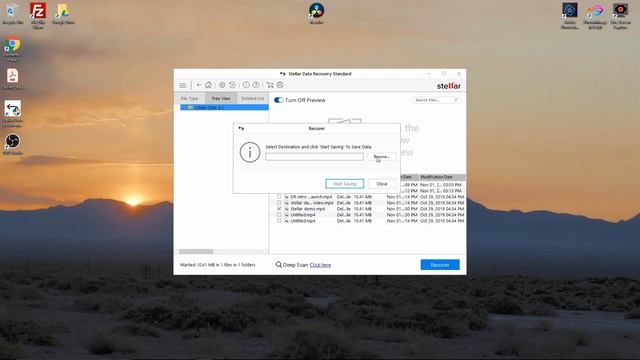Open Stellar Data Recovery desktop shortcut
This screenshot has width=640, height=360.
click(x=13, y=114)
